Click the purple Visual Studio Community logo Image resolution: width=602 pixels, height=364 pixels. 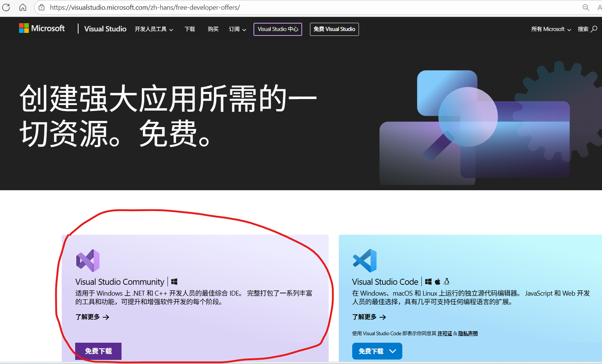pos(88,260)
